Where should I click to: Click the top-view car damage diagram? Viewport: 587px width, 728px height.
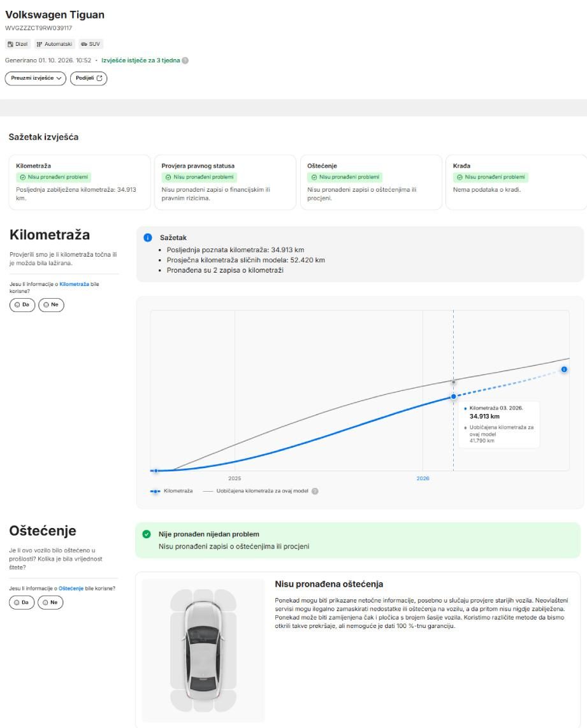pos(203,650)
